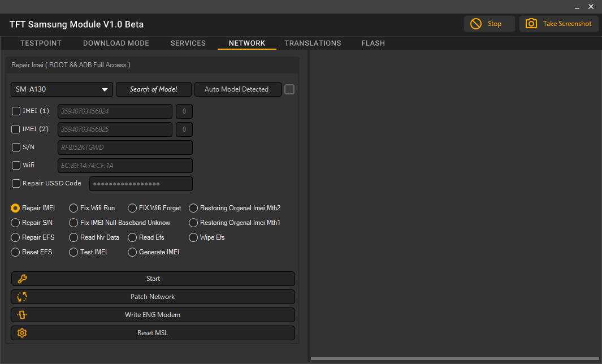Click the camera icon on Take Screenshot
602x364 pixels.
point(531,24)
